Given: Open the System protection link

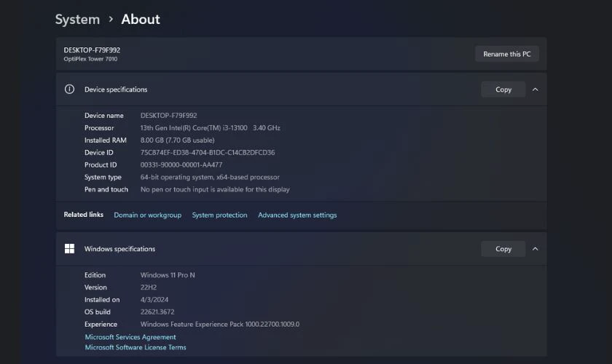Looking at the screenshot, I should (x=219, y=215).
